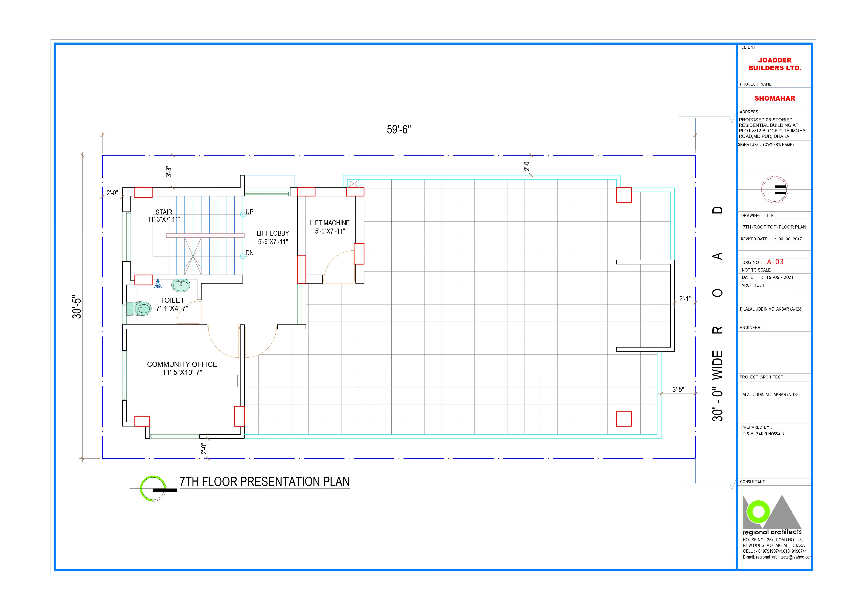Select the STAIR room label

(164, 212)
